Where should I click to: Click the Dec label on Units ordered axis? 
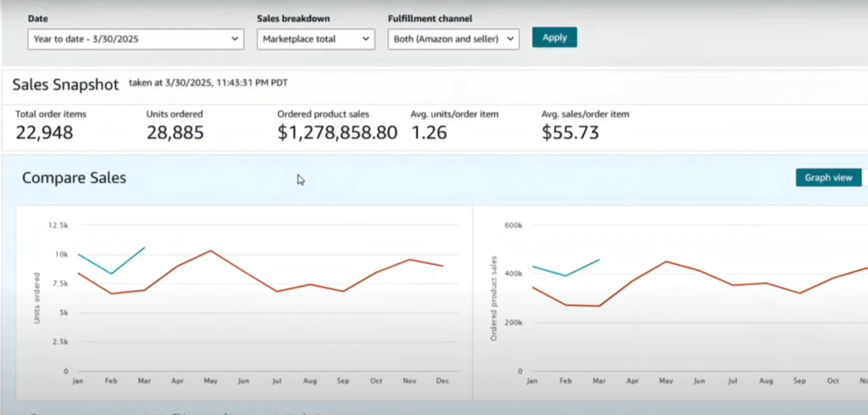442,383
